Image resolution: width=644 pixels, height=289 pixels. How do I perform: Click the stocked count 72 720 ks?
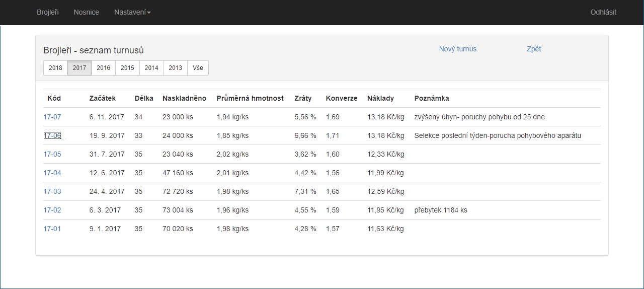178,191
